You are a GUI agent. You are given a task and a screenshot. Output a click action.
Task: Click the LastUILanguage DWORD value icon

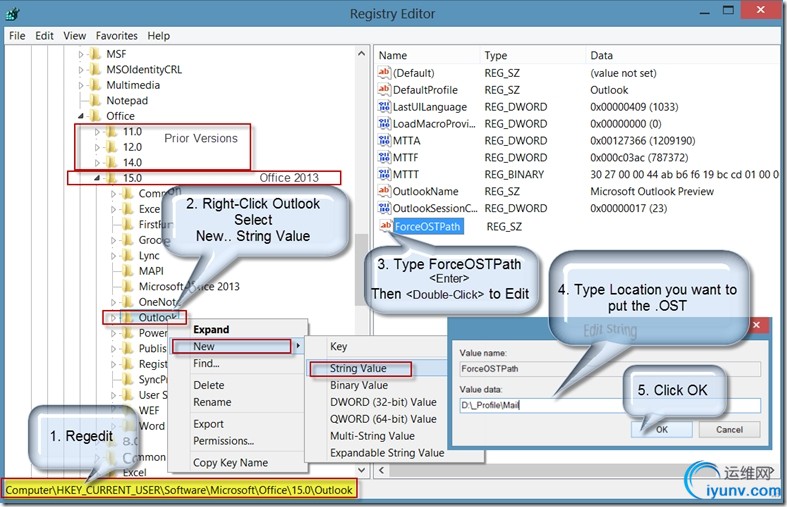click(x=384, y=106)
